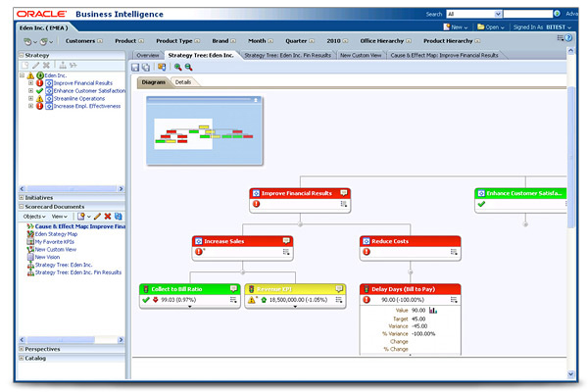Click red delete icon in Scorecard Documents toolbar

coord(108,216)
